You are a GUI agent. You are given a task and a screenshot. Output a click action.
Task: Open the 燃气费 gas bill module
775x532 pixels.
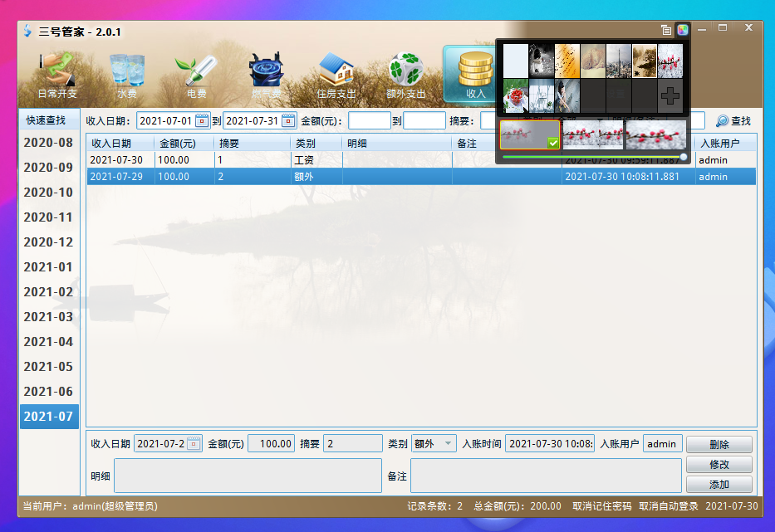pos(267,75)
